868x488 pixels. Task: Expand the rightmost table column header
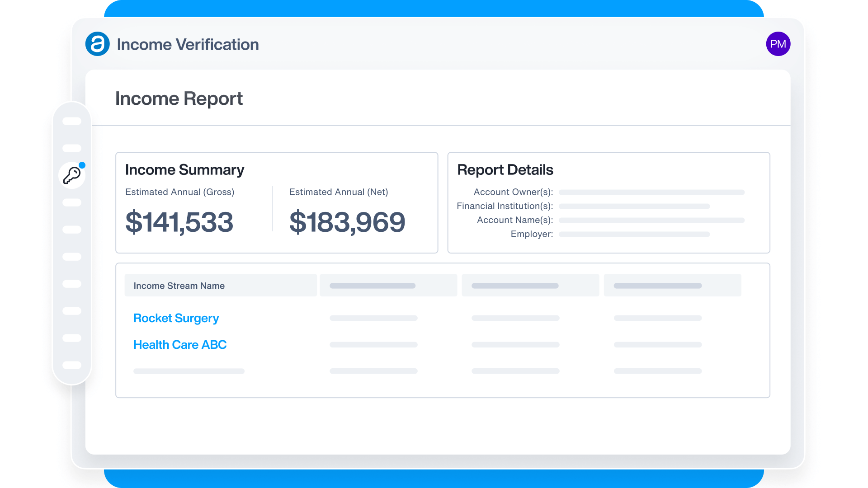tap(672, 285)
